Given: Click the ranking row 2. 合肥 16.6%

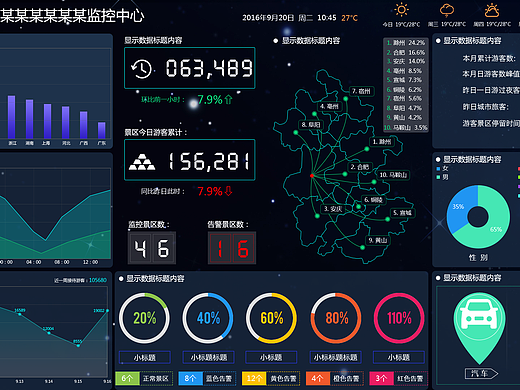Looking at the screenshot, I should 406,52.
